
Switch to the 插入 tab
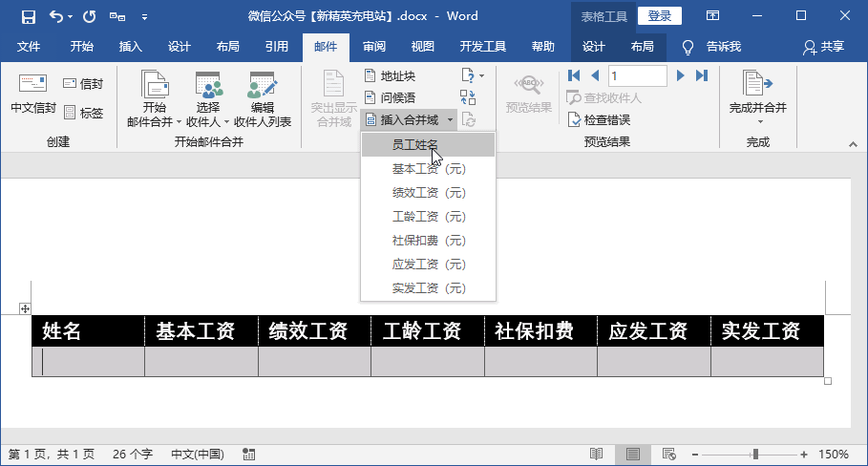pyautogui.click(x=130, y=47)
